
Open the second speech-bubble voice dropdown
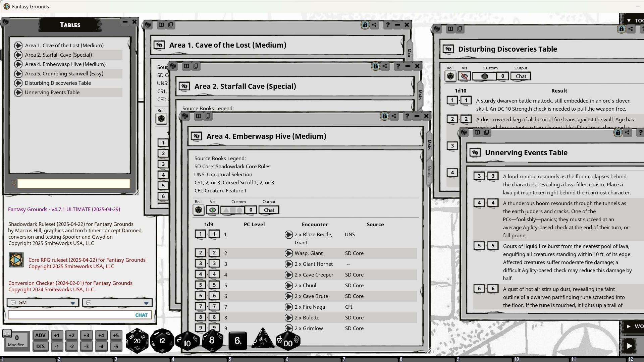tap(146, 303)
